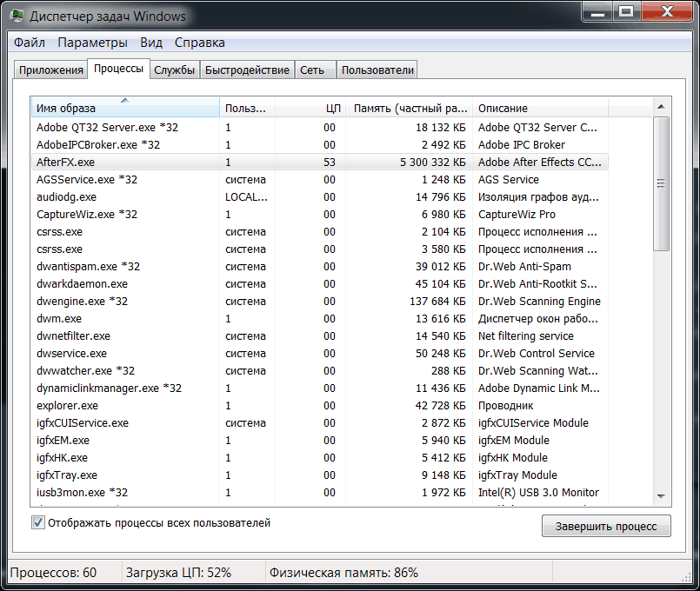Go to the Сеть tab
700x591 pixels.
[315, 70]
